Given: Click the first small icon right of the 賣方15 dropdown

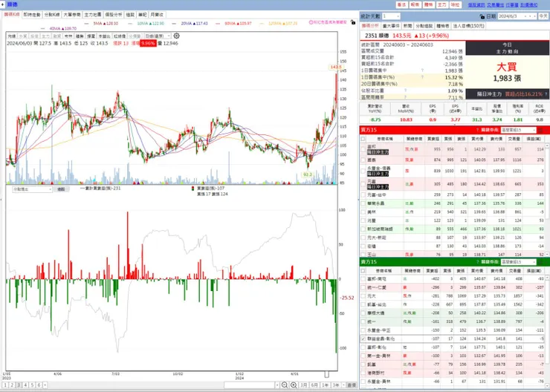Looking at the screenshot, I should (540, 262).
